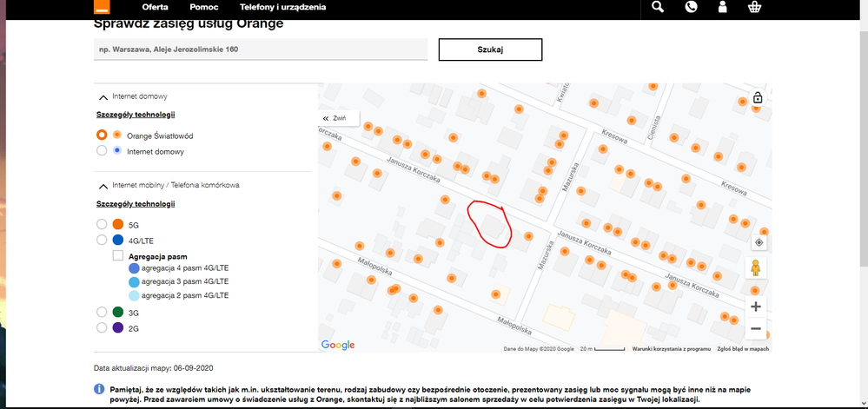The height and width of the screenshot is (409, 868).
Task: Center map on my location
Action: click(759, 242)
